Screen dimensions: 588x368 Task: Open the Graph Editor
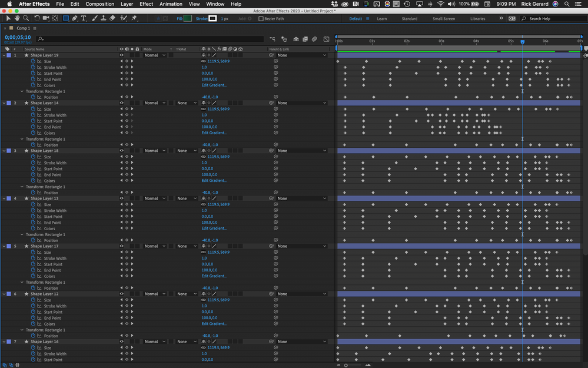coord(326,39)
